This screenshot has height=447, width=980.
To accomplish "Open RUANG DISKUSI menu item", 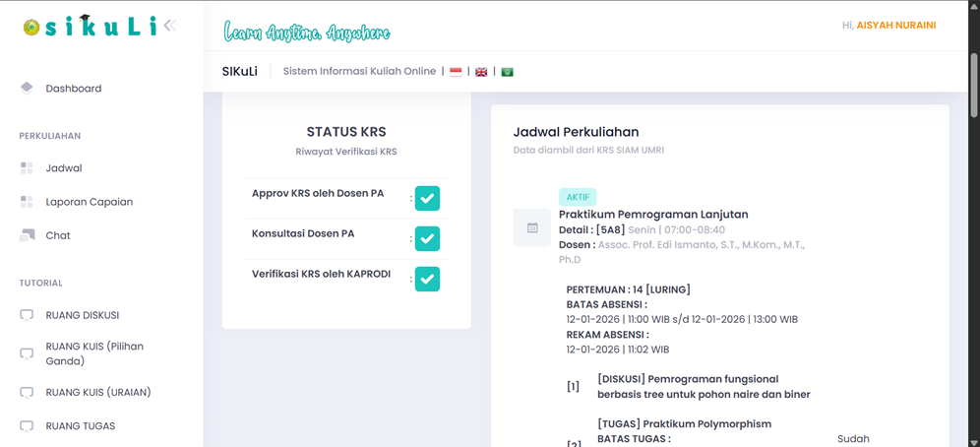I will tap(82, 315).
